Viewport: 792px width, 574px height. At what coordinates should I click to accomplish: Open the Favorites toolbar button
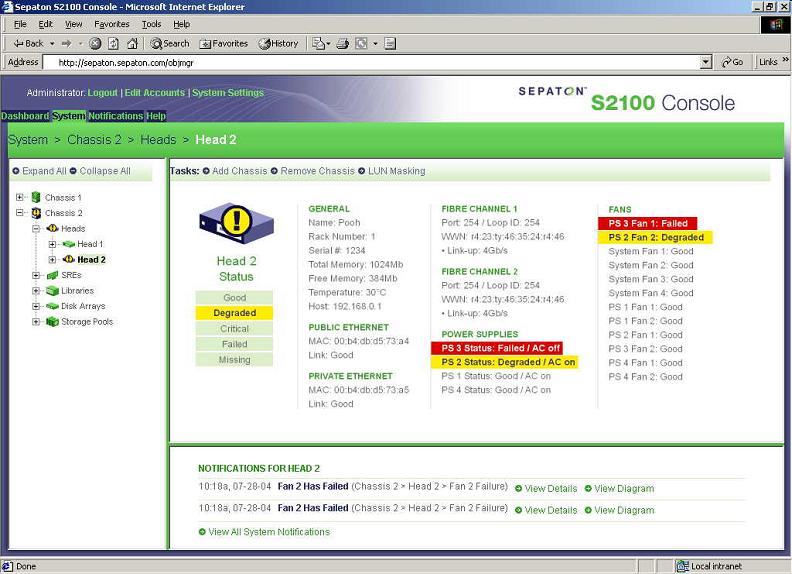pyautogui.click(x=224, y=43)
